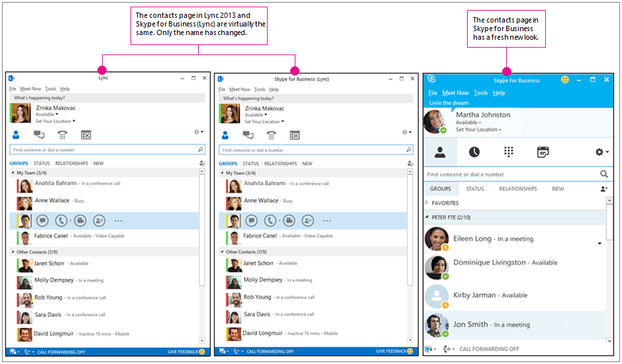Open Phone icon in Skype for Business (Lync)
The image size is (622, 364).
coord(272,136)
